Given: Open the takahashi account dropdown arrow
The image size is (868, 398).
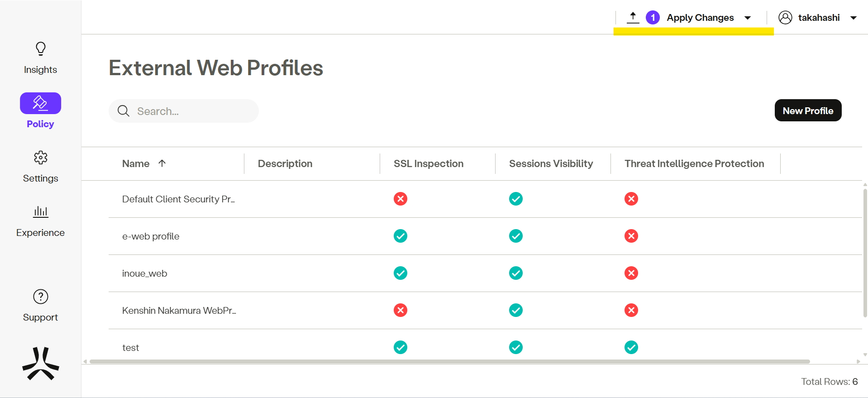Looking at the screenshot, I should (x=854, y=18).
